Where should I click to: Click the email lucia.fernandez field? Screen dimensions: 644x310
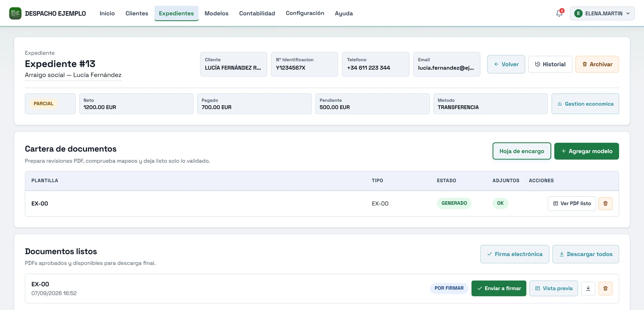(x=446, y=64)
